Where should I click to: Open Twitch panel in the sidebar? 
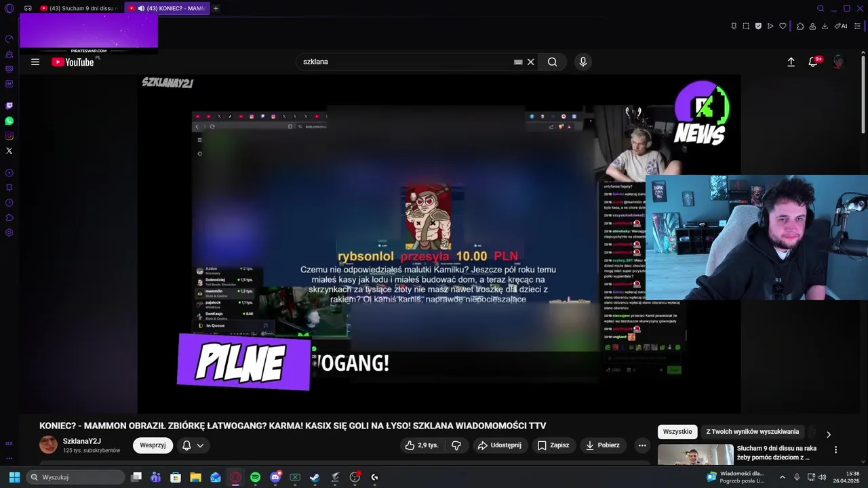(x=9, y=106)
